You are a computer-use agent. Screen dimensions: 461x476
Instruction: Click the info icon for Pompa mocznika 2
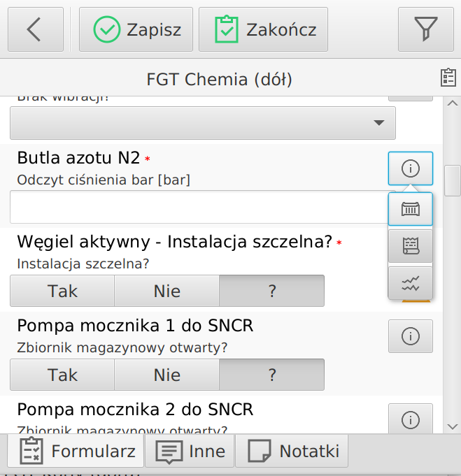pos(411,419)
